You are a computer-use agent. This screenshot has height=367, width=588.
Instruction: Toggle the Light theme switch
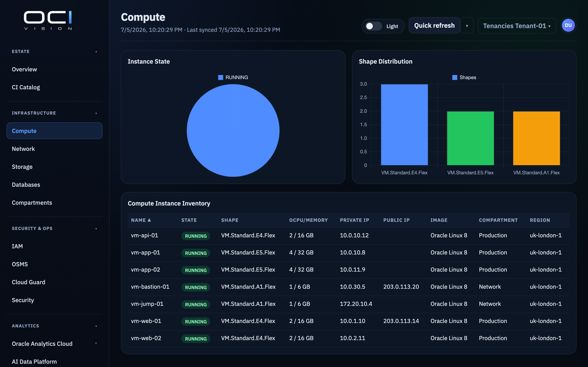tap(373, 26)
